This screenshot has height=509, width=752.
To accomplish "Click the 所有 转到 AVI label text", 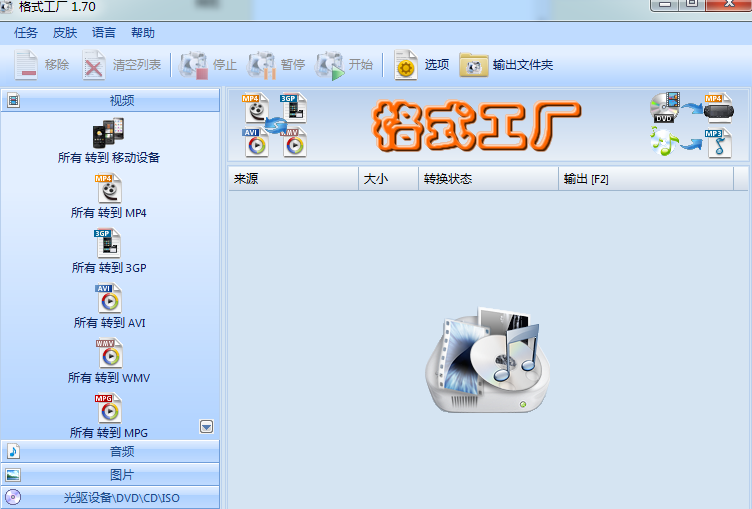I will click(x=109, y=323).
